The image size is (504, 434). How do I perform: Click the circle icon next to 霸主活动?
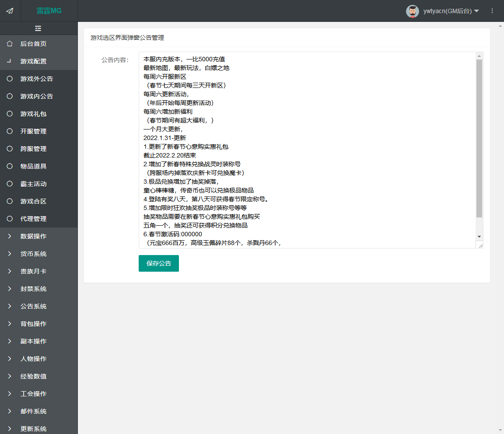pos(10,184)
